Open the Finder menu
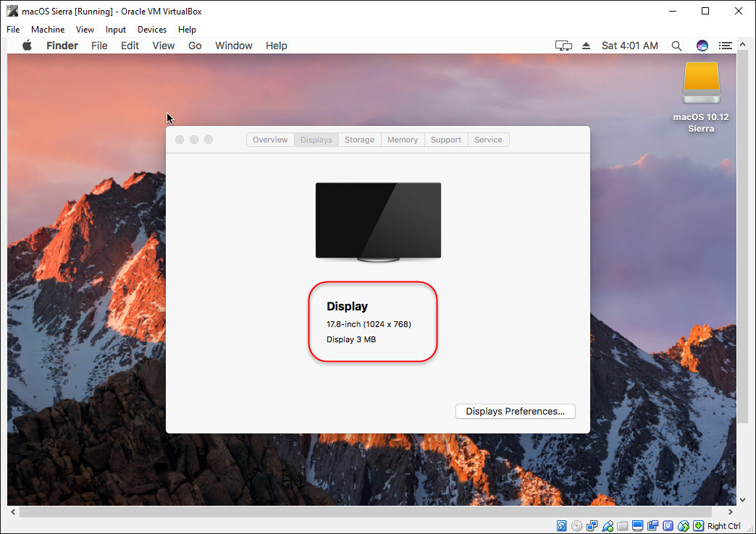The height and width of the screenshot is (534, 756). [62, 46]
